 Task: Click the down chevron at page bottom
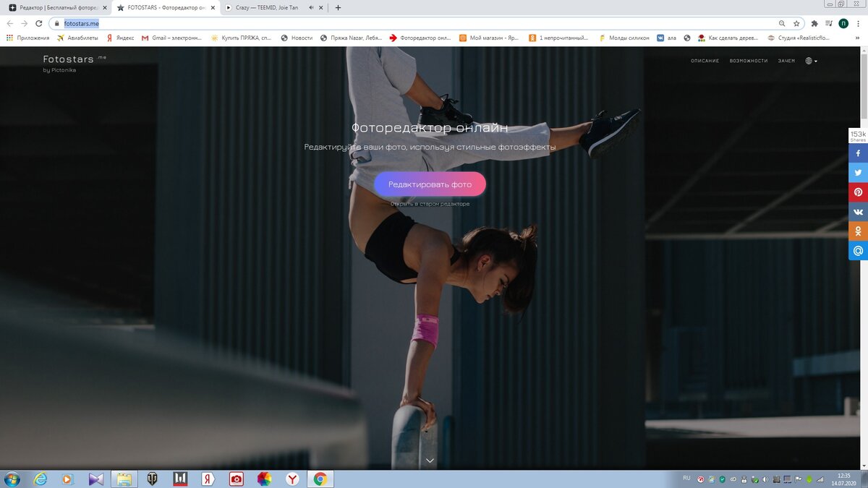(430, 461)
